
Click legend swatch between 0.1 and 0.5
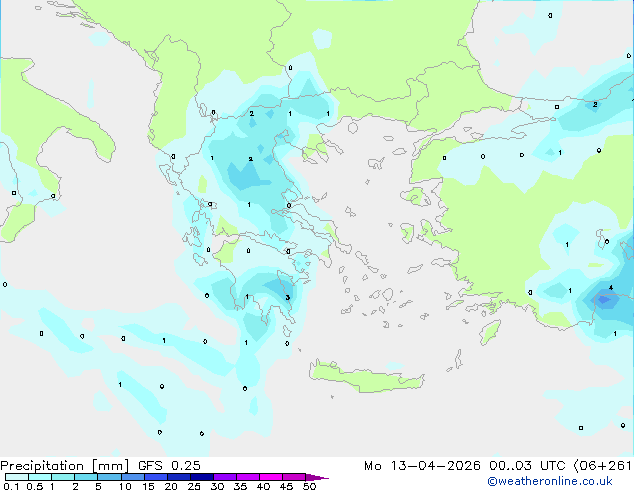pyautogui.click(x=17, y=477)
